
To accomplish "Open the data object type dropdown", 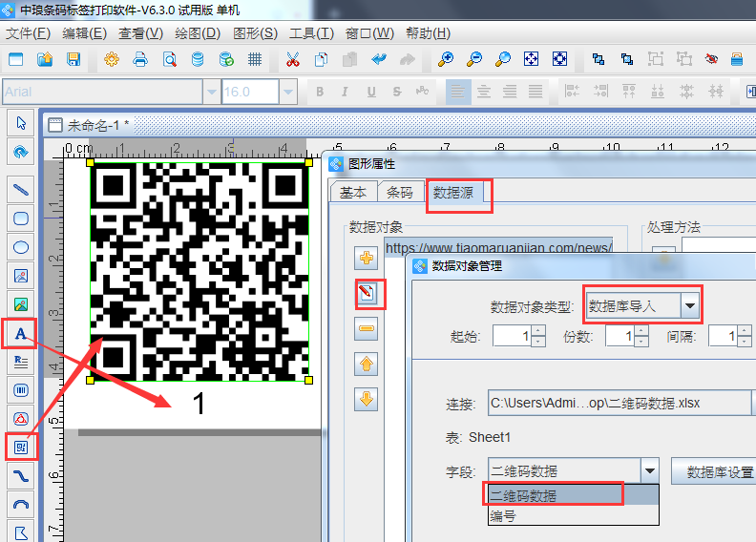I will point(690,306).
